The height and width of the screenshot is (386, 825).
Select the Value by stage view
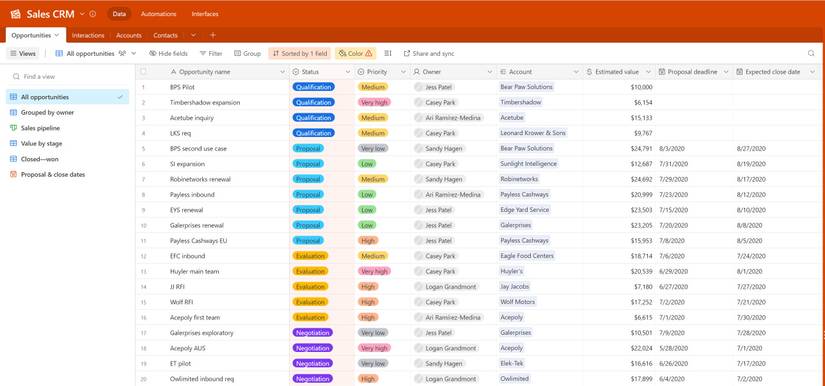pos(67,143)
